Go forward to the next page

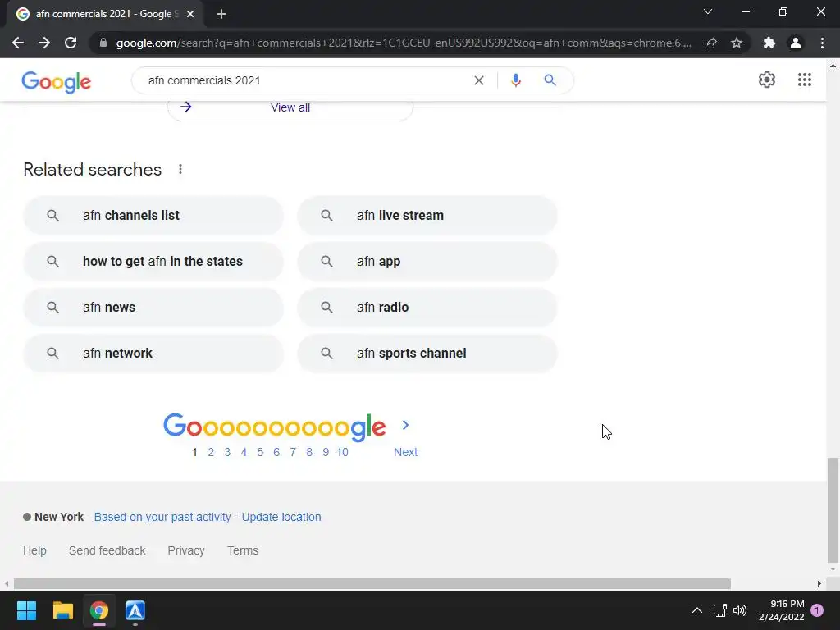point(44,43)
